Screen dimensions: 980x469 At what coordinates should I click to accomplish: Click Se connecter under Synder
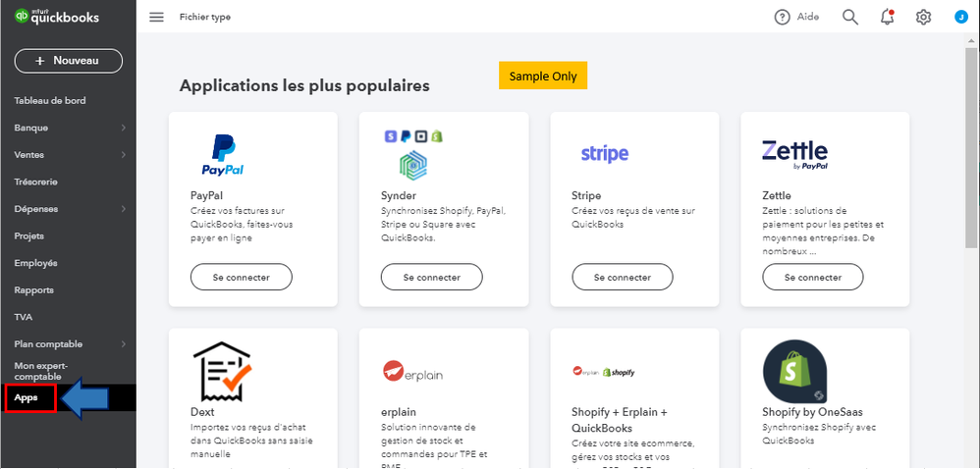point(431,278)
